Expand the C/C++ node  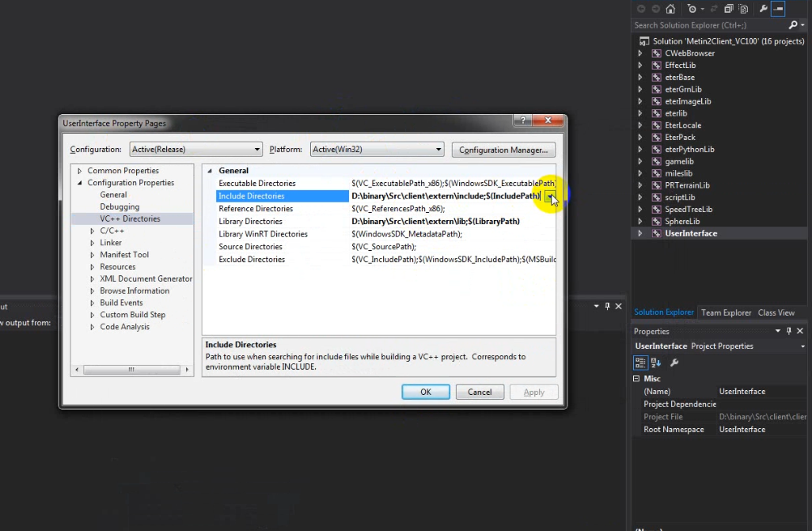tap(92, 231)
